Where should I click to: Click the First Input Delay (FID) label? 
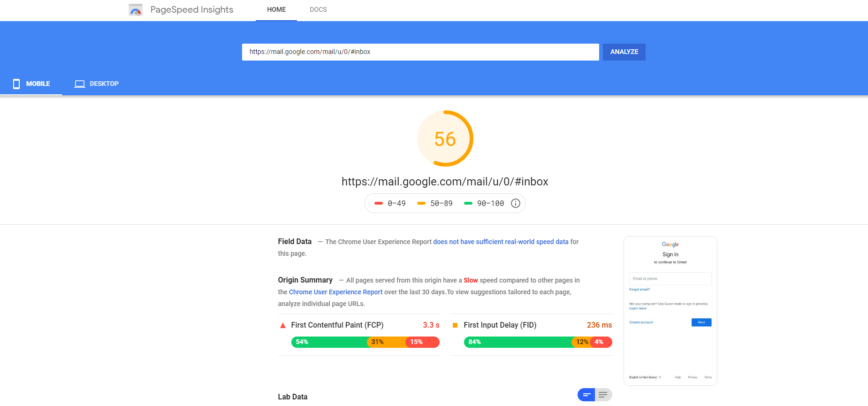pyautogui.click(x=500, y=325)
